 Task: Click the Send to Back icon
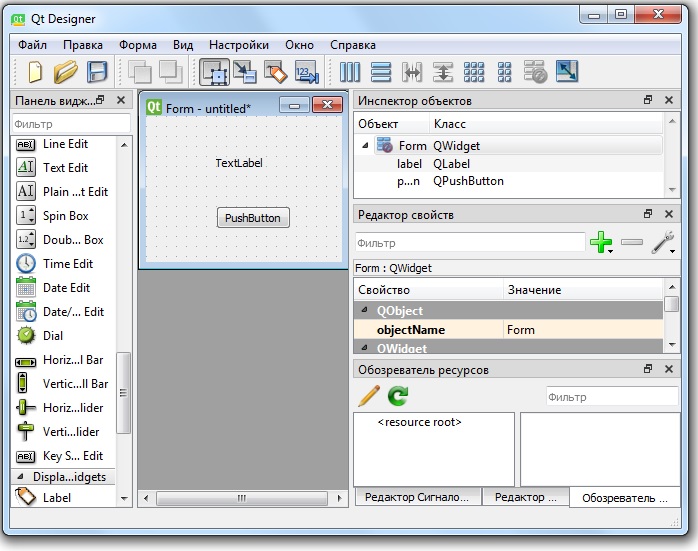pyautogui.click(x=140, y=72)
